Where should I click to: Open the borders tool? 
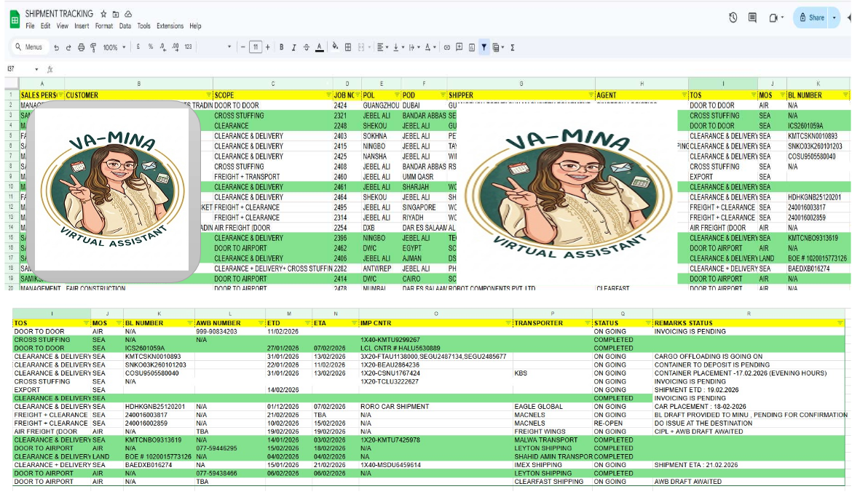[x=348, y=47]
